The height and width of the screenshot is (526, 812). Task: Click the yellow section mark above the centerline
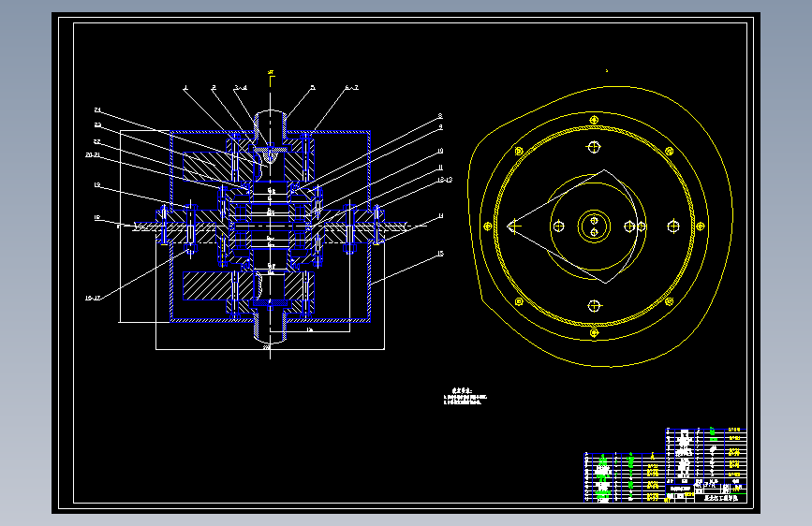point(271,78)
